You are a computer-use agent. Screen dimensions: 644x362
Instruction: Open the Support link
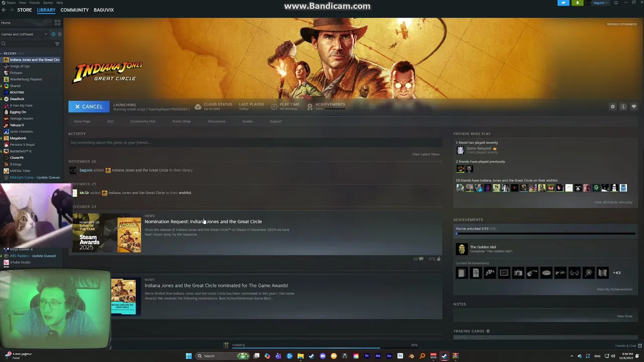[x=276, y=121]
